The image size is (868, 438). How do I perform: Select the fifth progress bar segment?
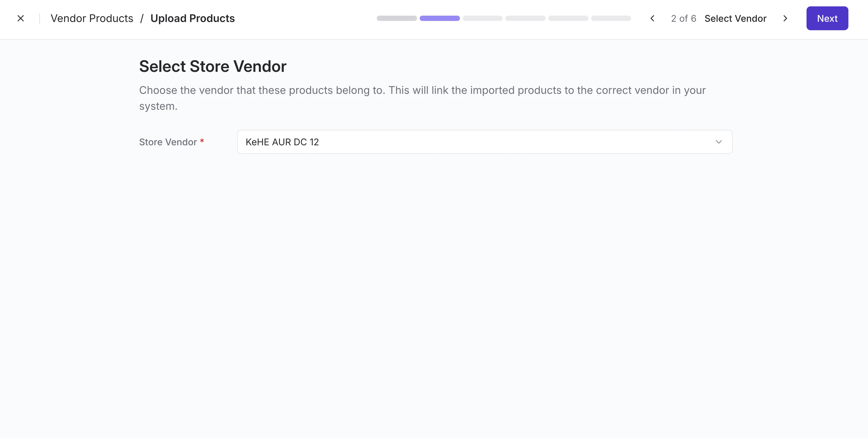[568, 18]
